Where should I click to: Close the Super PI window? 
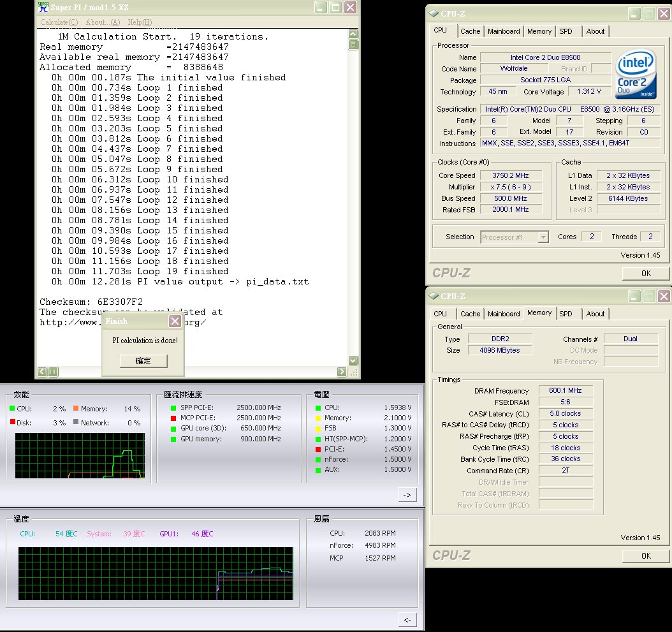[351, 7]
